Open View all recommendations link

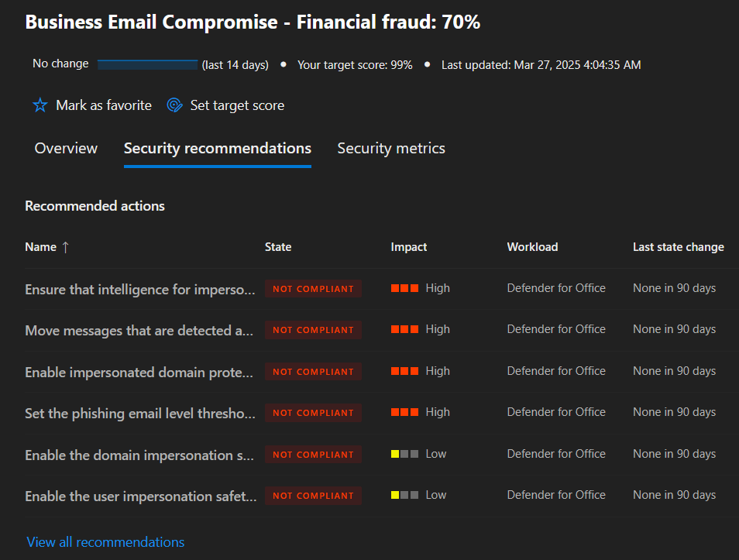pyautogui.click(x=105, y=542)
